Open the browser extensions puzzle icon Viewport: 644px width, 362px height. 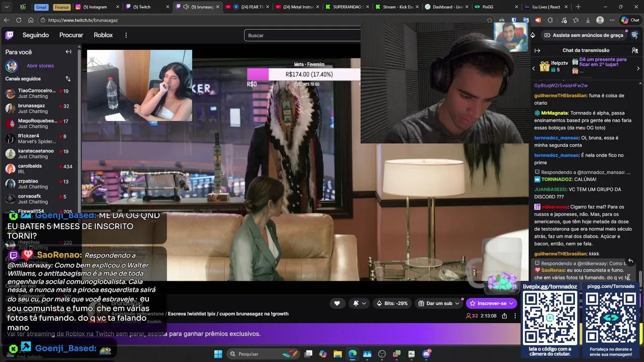[550, 20]
